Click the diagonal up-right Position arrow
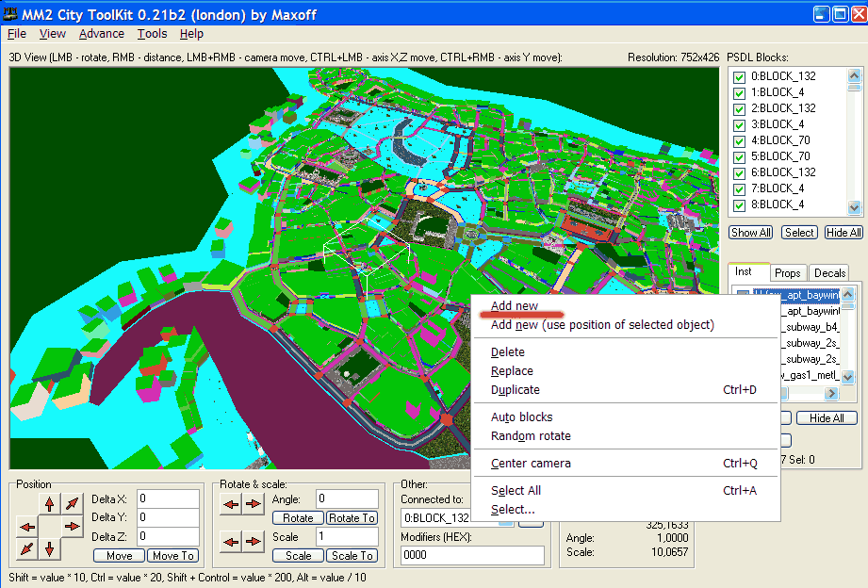 72,505
